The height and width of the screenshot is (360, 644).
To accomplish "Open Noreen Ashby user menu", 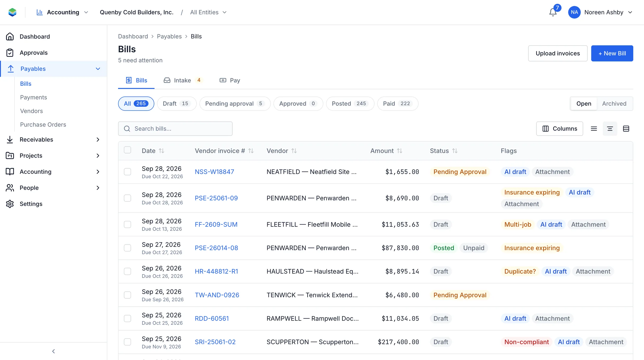I will click(x=601, y=12).
